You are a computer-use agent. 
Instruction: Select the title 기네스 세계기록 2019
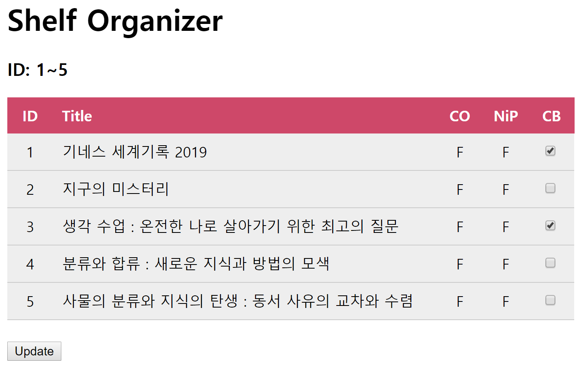[135, 151]
